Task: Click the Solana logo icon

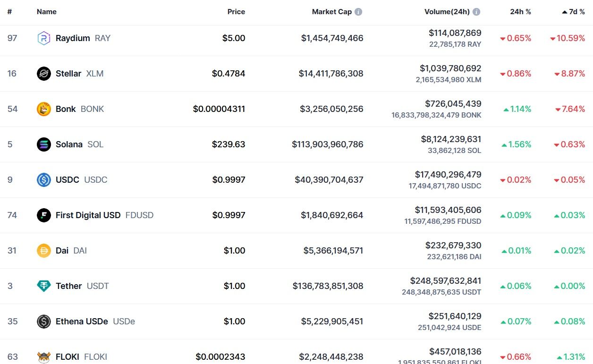Action: [44, 144]
